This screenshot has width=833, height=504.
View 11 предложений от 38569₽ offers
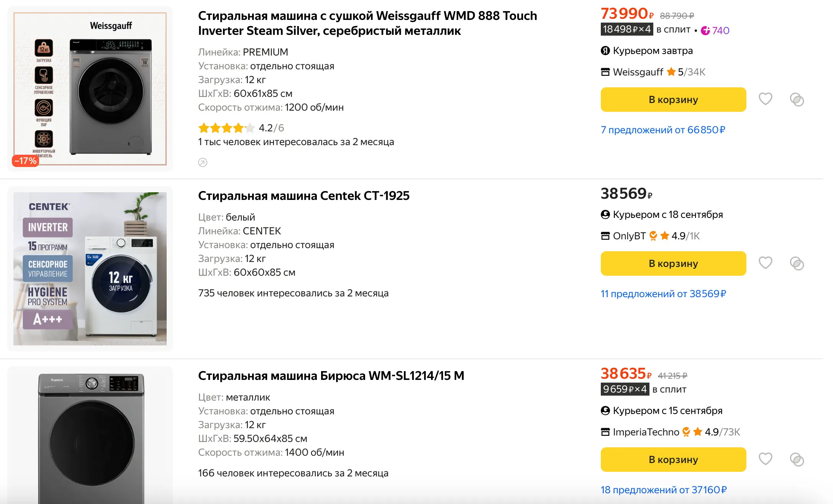[x=663, y=294]
